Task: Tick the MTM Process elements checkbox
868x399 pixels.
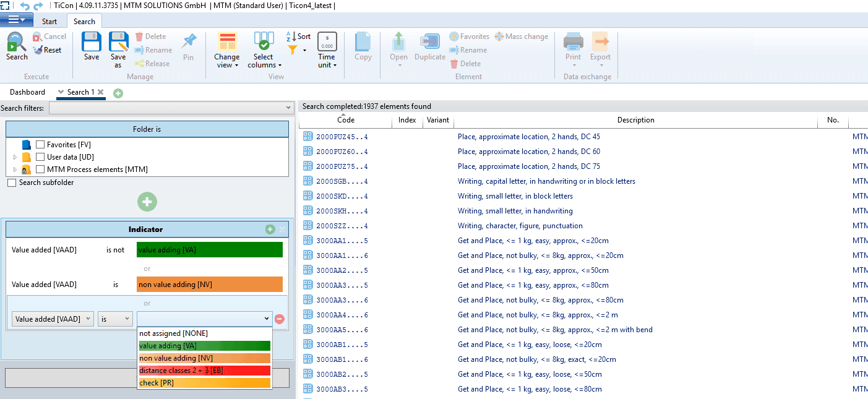Action: (x=40, y=169)
